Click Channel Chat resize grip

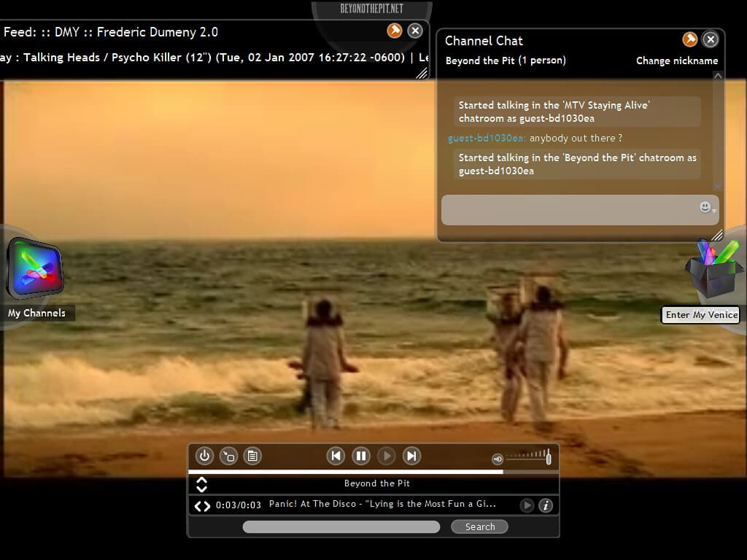coord(718,235)
